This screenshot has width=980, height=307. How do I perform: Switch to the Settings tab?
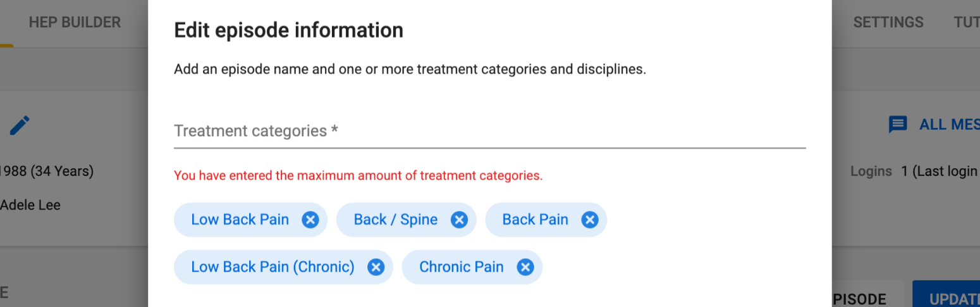click(888, 22)
